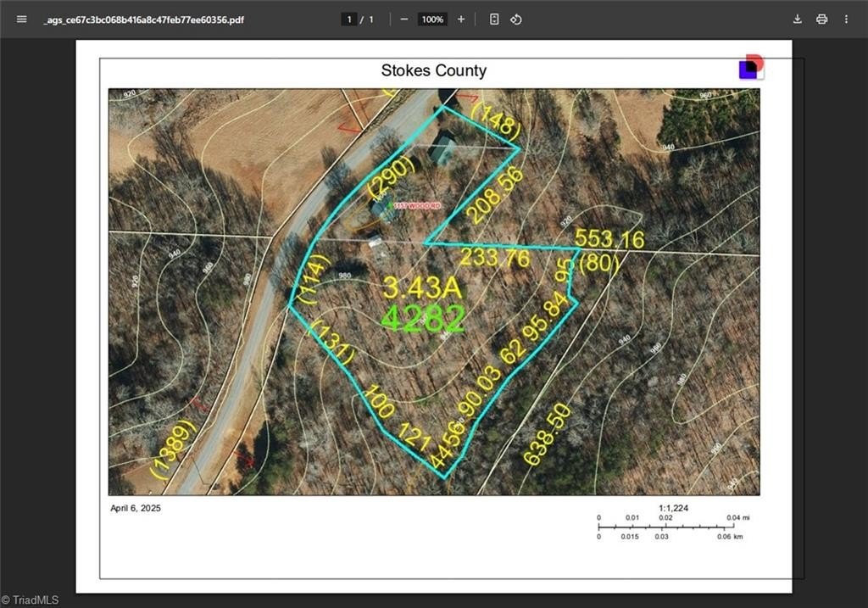The image size is (868, 608).
Task: Click the TriadMLS watermark text
Action: (31, 600)
